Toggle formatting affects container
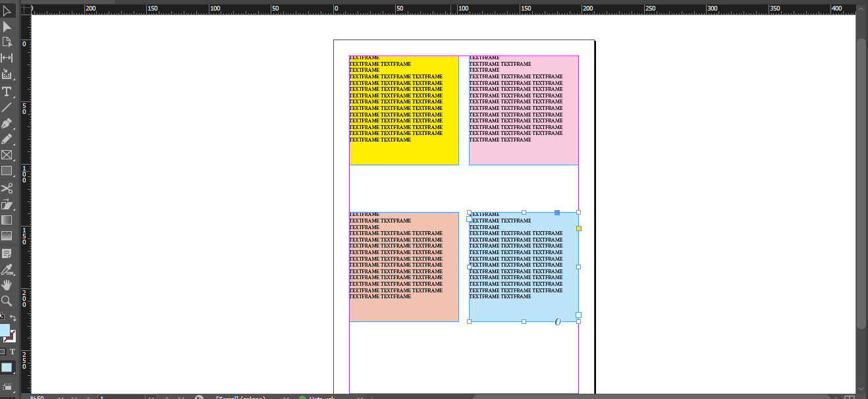Viewport: 868px width, 399px height. click(x=4, y=351)
